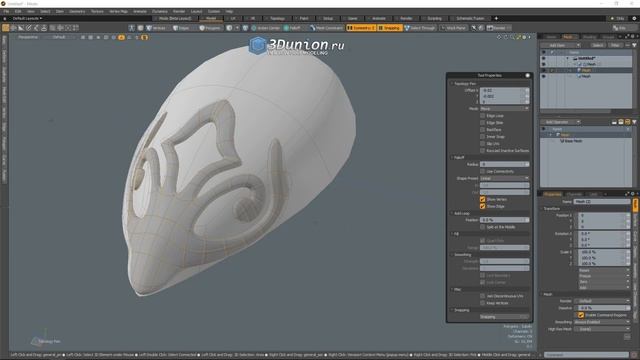Toggle the Symmetry button
This screenshot has width=640, height=360.
tap(361, 28)
